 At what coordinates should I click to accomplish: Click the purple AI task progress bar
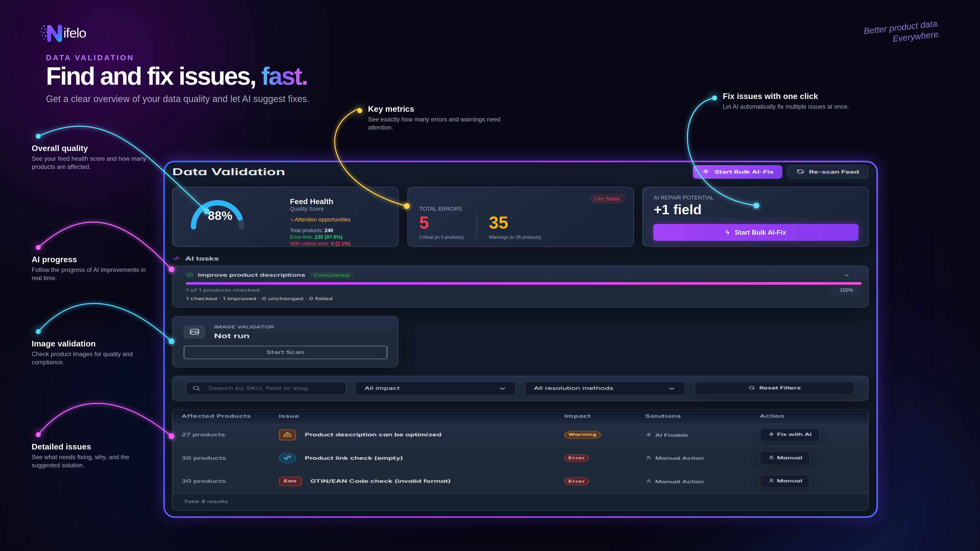click(523, 283)
